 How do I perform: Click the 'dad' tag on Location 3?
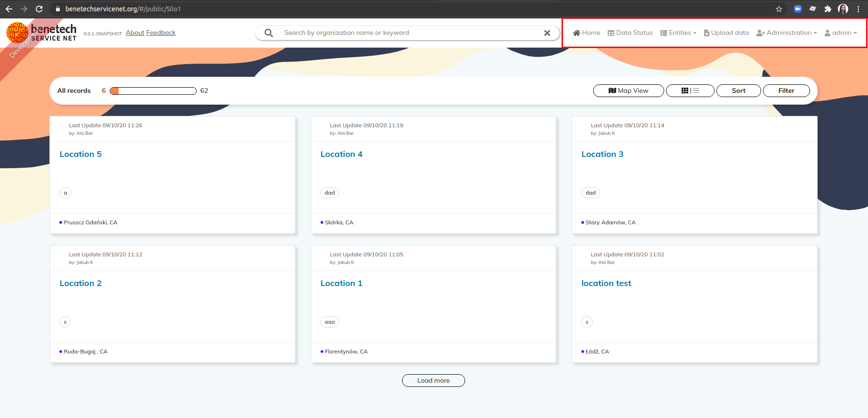(591, 193)
